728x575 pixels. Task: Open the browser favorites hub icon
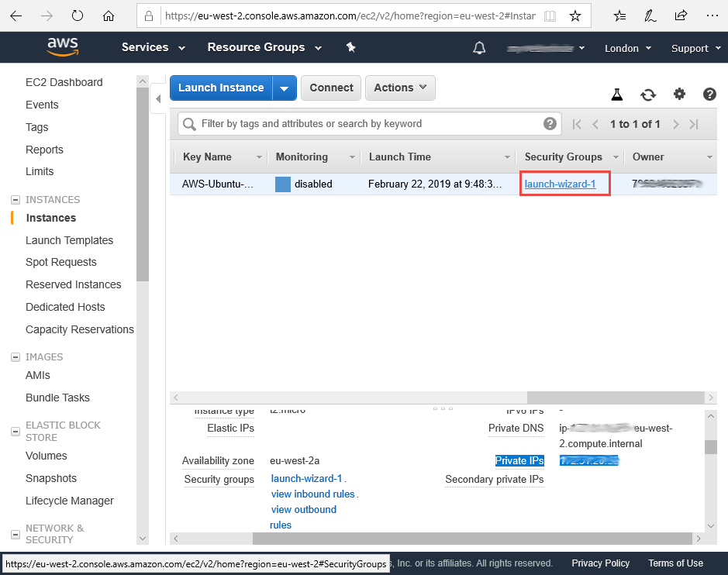click(619, 16)
